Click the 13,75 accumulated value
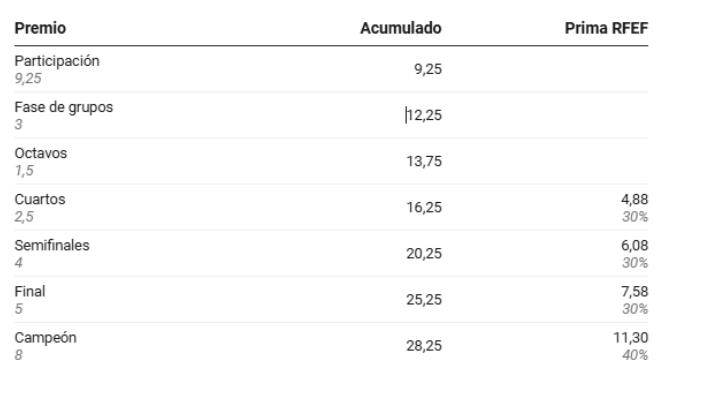This screenshot has height=394, width=701. pyautogui.click(x=424, y=161)
